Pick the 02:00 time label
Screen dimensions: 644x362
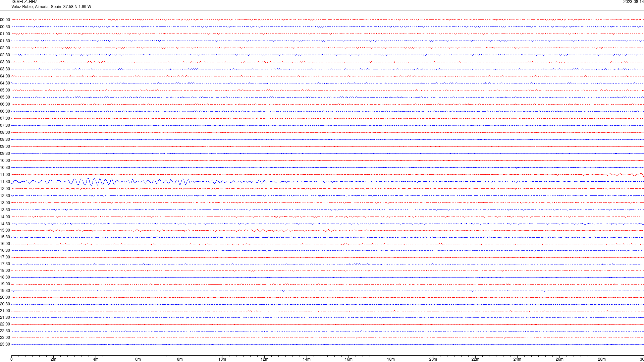[x=5, y=48]
